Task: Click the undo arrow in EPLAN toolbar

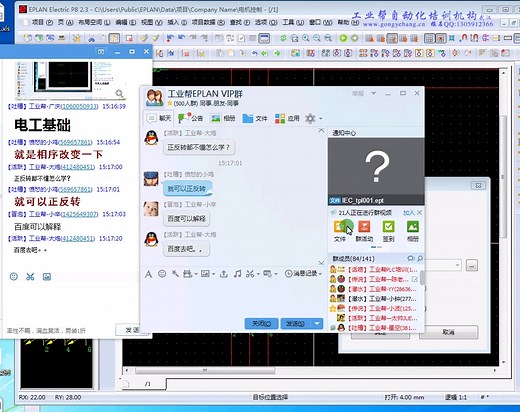Action: 182,38
